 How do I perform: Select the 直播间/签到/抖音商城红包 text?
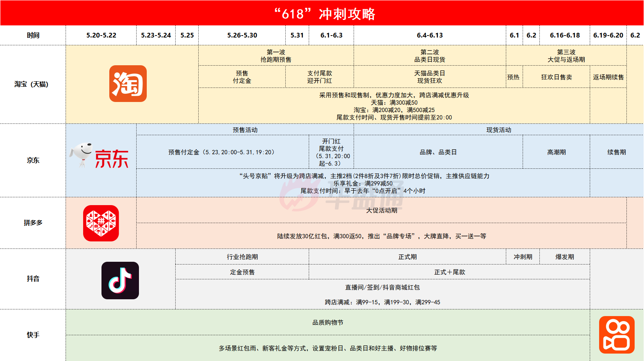(382, 287)
